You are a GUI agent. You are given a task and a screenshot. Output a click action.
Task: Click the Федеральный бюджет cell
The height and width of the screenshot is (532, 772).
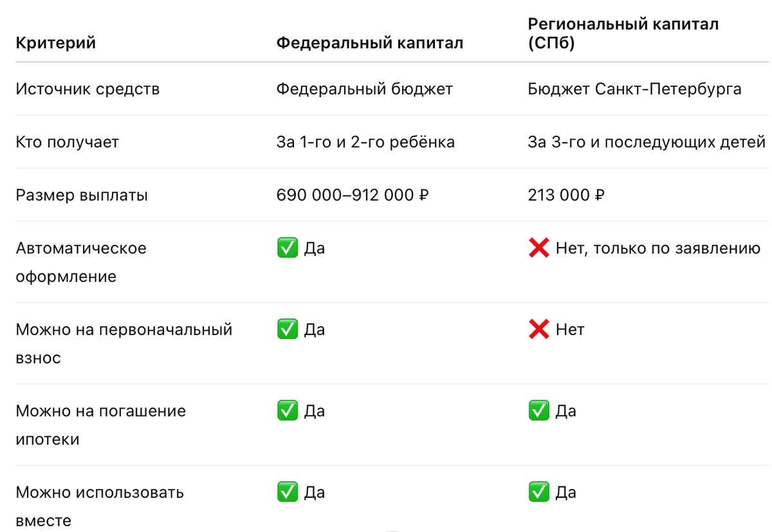(365, 89)
